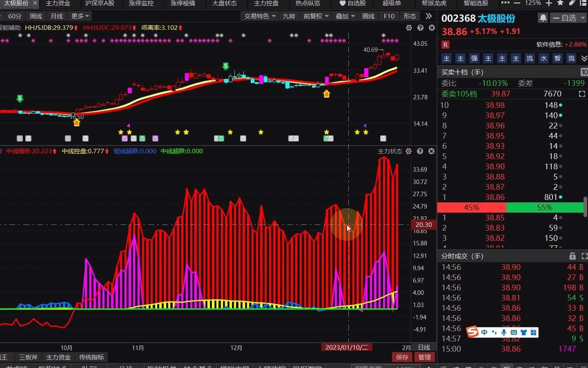This screenshot has width=588, height=368.
Task: Expand the 分时成交 panel
Action: click(584, 256)
